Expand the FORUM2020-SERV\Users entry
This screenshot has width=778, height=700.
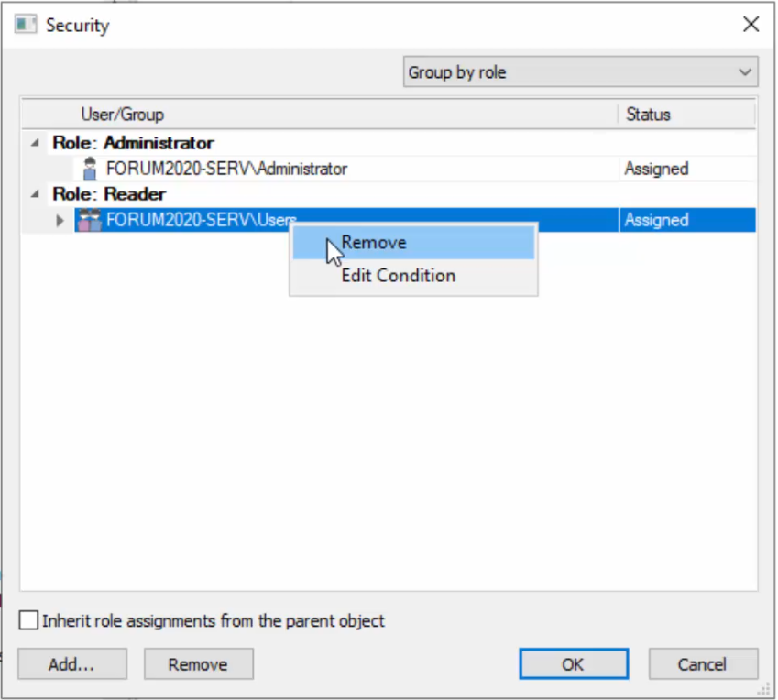pyautogui.click(x=60, y=221)
